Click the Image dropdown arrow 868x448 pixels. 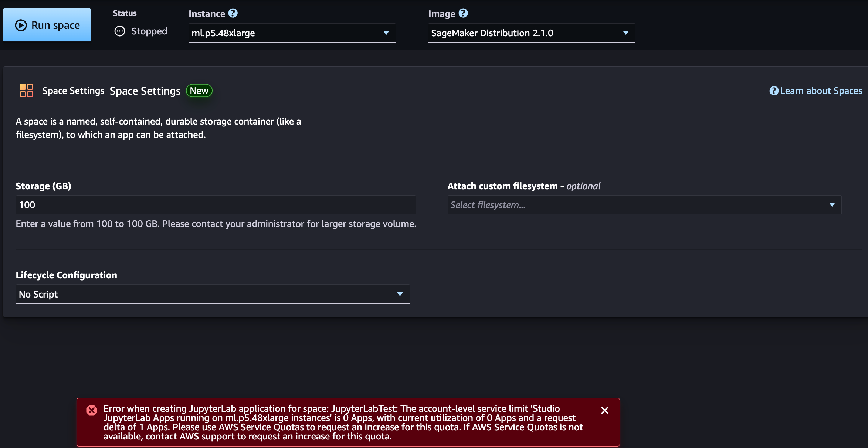(x=626, y=33)
